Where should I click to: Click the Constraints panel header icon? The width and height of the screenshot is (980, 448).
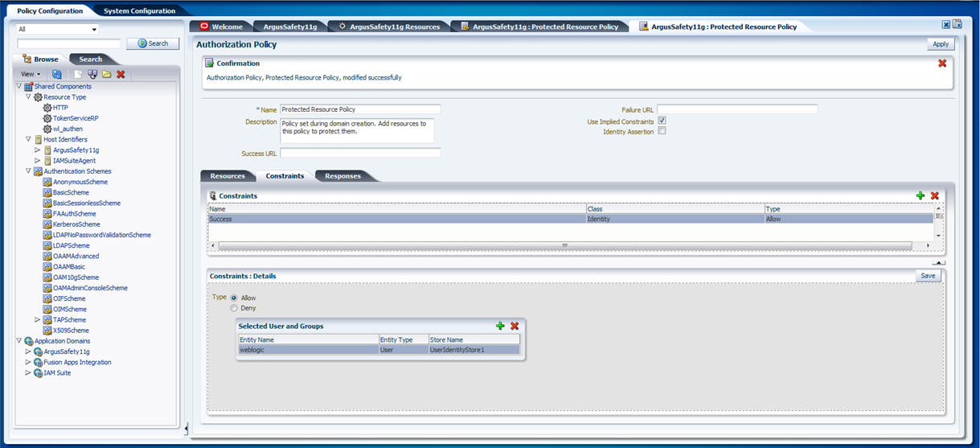pos(212,195)
